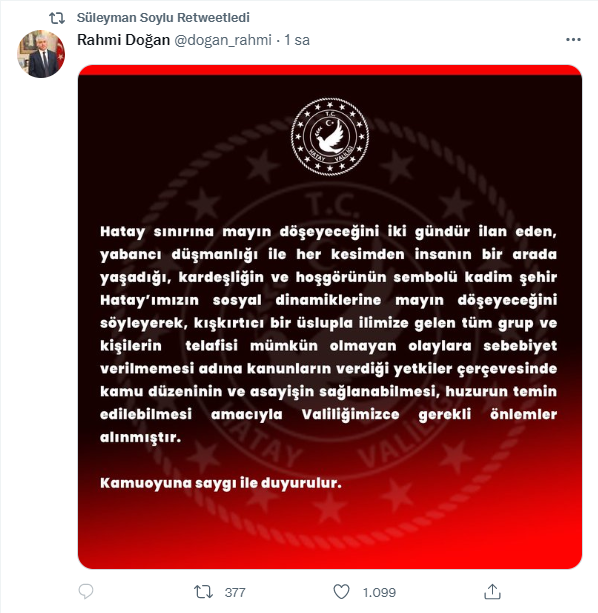Click the small retweet indicator icon above the tweet
The image size is (598, 613).
click(x=57, y=18)
